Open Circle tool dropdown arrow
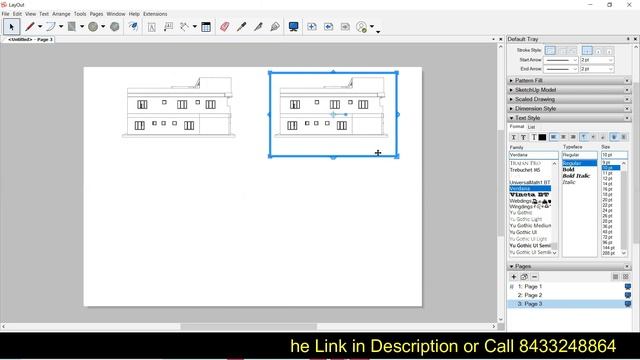Image resolution: width=640 pixels, height=360 pixels. pyautogui.click(x=103, y=27)
